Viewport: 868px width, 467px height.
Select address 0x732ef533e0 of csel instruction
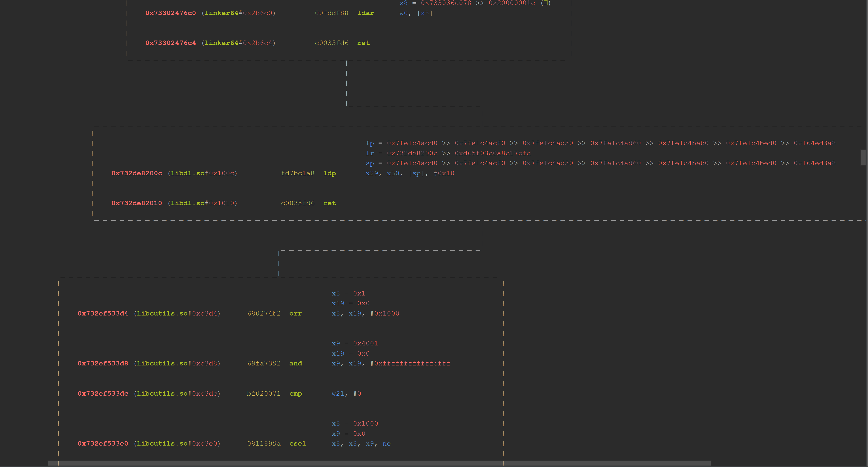click(x=103, y=444)
